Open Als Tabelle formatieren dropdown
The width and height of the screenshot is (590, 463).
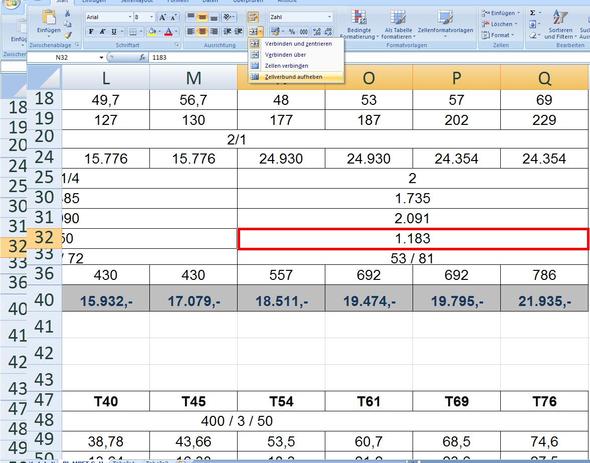(398, 24)
